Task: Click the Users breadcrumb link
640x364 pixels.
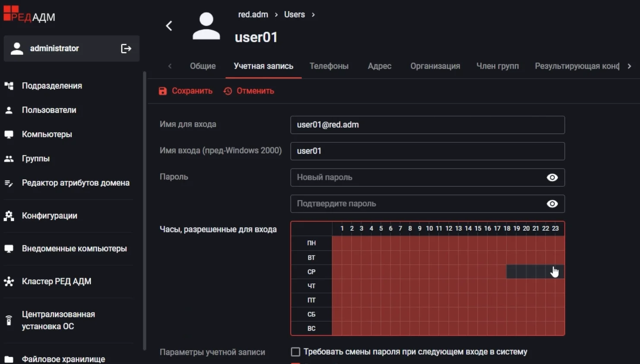Action: coord(294,15)
